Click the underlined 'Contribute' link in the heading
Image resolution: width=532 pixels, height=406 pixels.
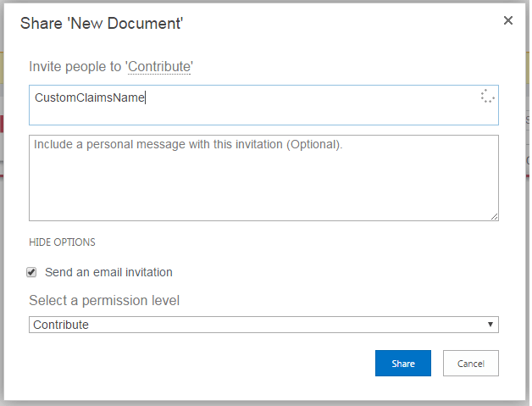(159, 67)
